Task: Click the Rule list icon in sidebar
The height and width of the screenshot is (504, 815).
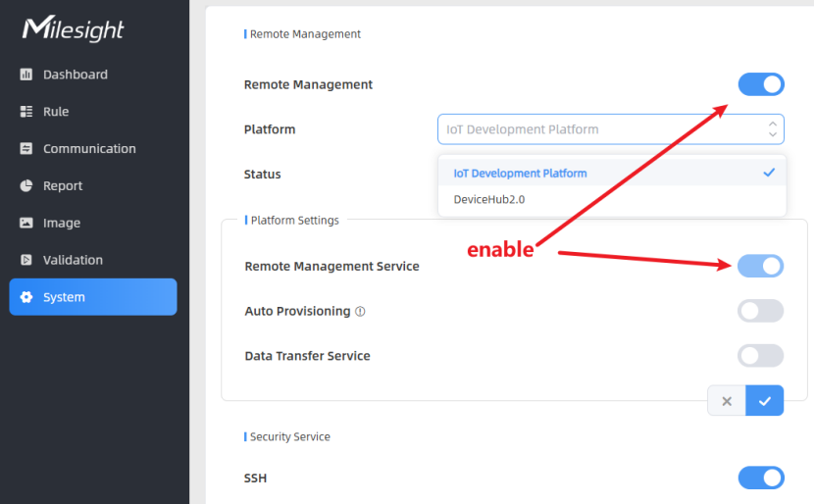Action: (x=25, y=112)
